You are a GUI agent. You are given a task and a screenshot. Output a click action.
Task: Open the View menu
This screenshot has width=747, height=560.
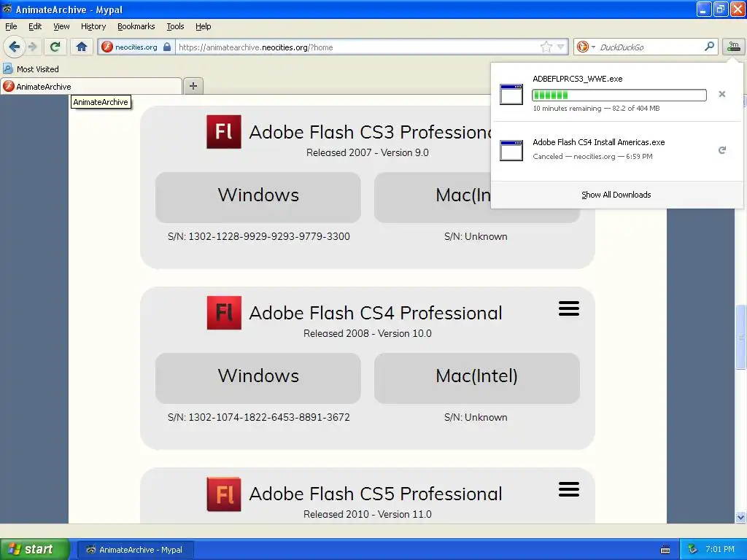61,26
